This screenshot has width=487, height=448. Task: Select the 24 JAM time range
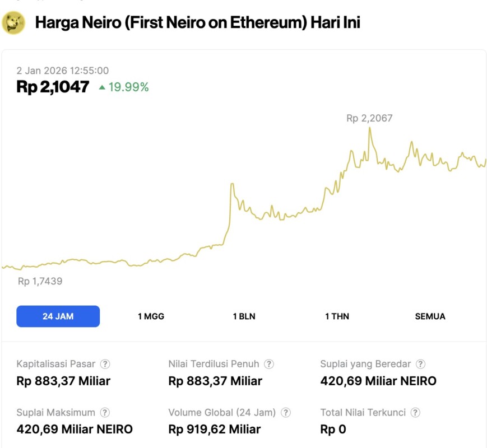coord(58,316)
